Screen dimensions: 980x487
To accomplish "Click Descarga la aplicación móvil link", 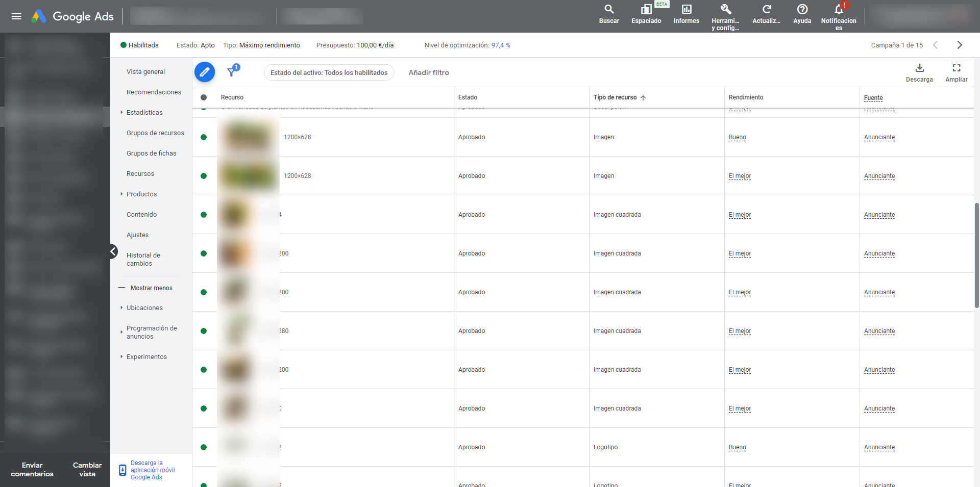I will click(153, 470).
